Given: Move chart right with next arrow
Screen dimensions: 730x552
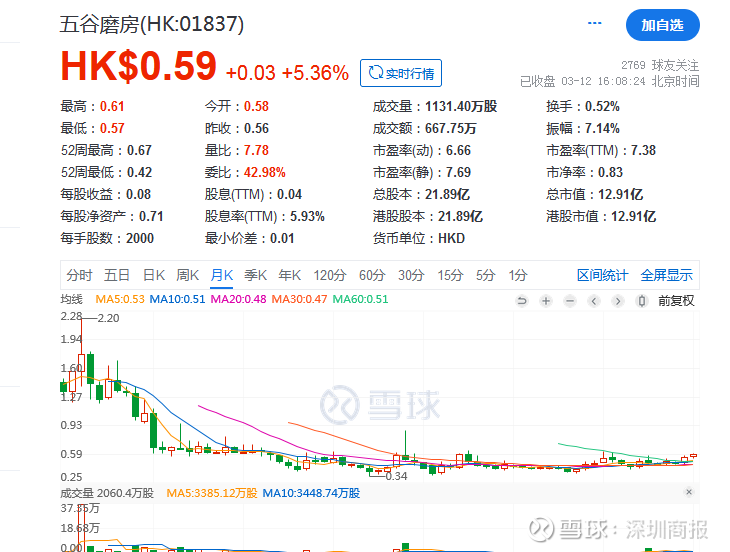Looking at the screenshot, I should click(618, 301).
